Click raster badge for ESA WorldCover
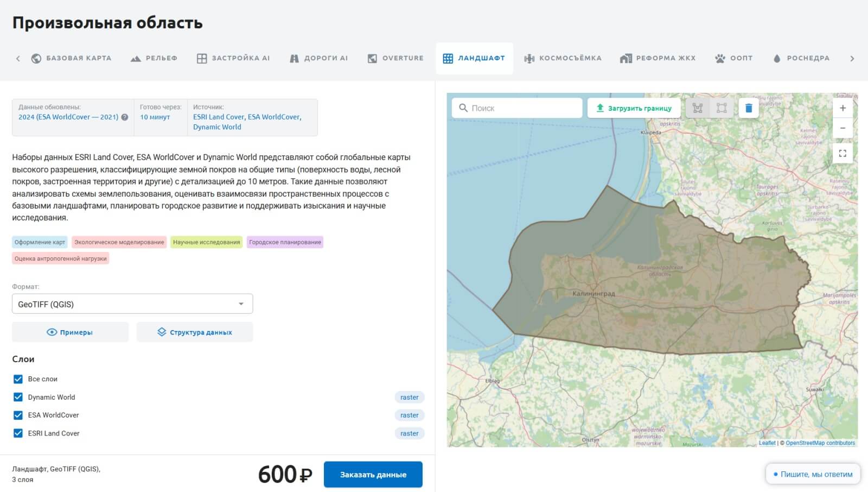Viewport: 868px width, 492px height. [409, 415]
